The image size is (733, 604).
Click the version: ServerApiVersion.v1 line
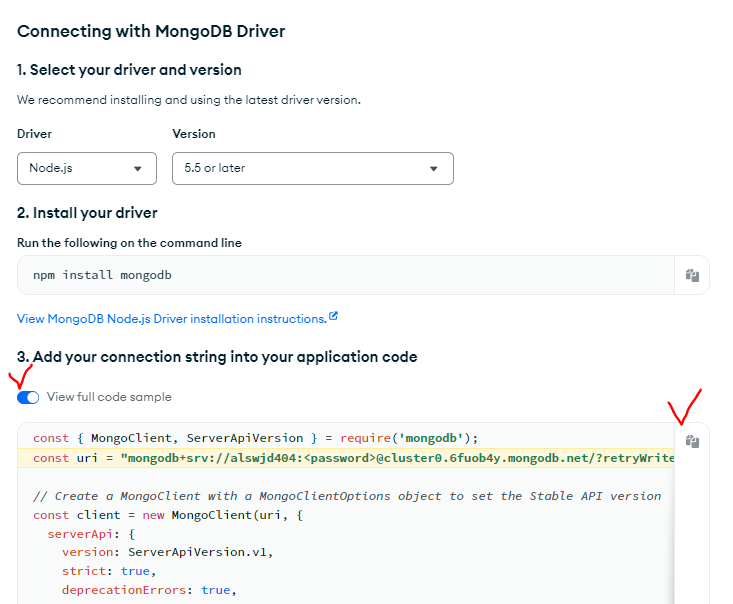tap(167, 552)
